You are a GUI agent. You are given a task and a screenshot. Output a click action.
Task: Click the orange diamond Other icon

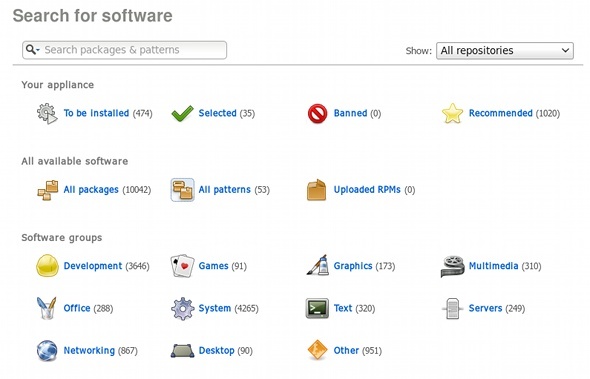317,350
